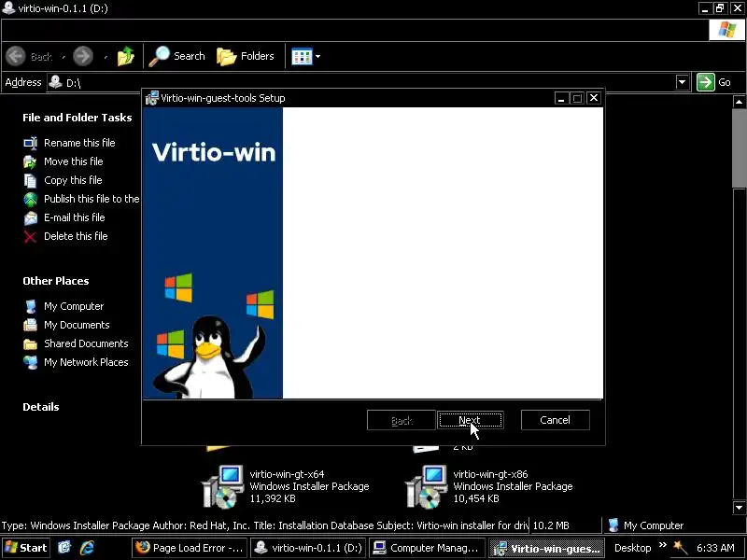Click Cancel in Virtio-win Setup dialog
Image resolution: width=747 pixels, height=560 pixels.
555,420
